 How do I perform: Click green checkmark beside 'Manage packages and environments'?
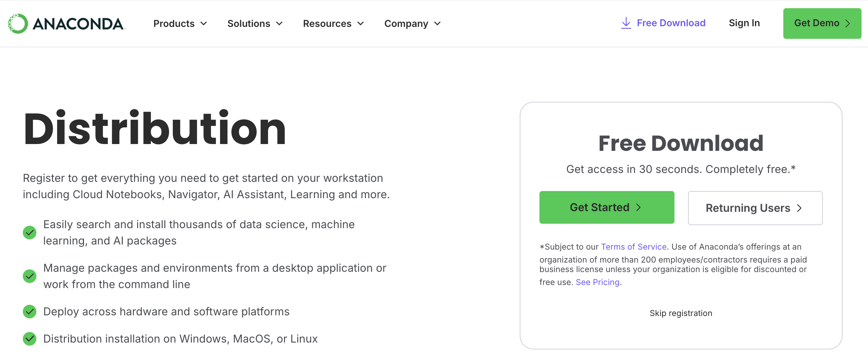(x=30, y=276)
